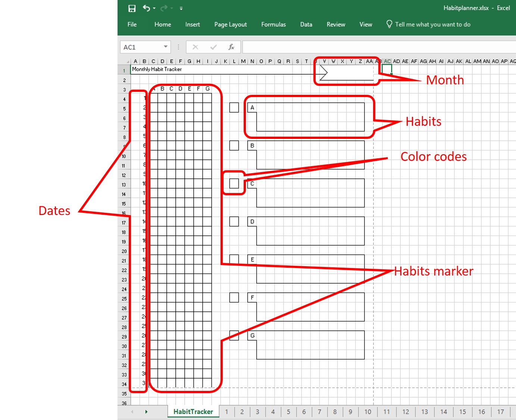Click the habit A description box

[x=310, y=117]
